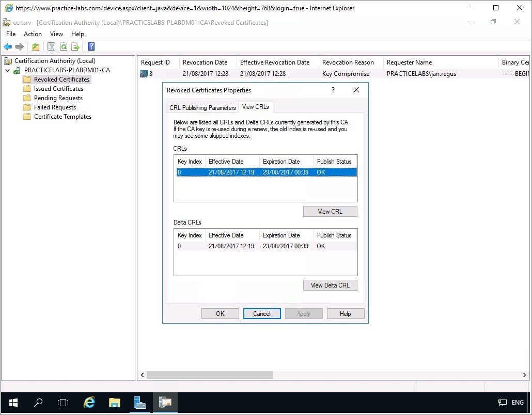Screen dimensions: 532x415
Task: Confirm dialog with OK button
Action: [x=220, y=314]
